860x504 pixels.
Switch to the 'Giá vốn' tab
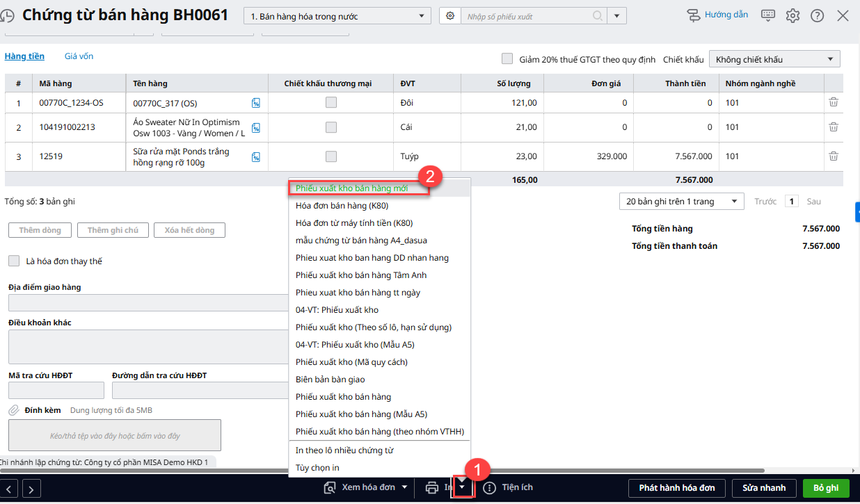click(x=79, y=56)
